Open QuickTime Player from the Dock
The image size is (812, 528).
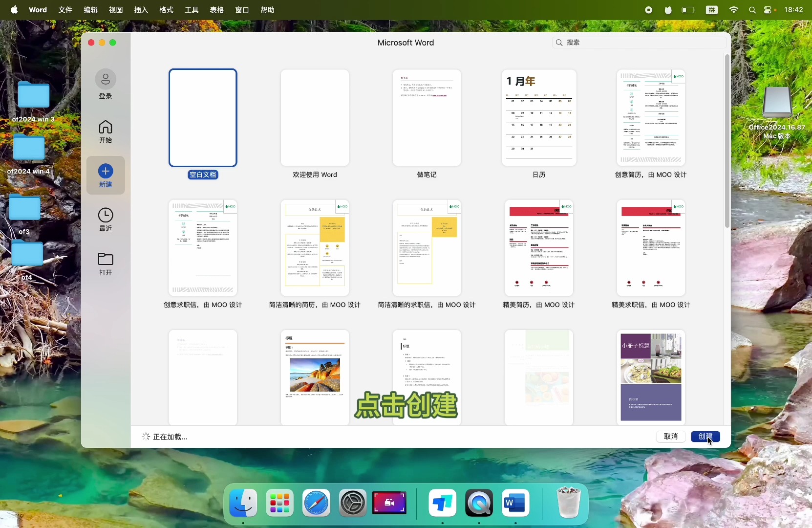479,503
